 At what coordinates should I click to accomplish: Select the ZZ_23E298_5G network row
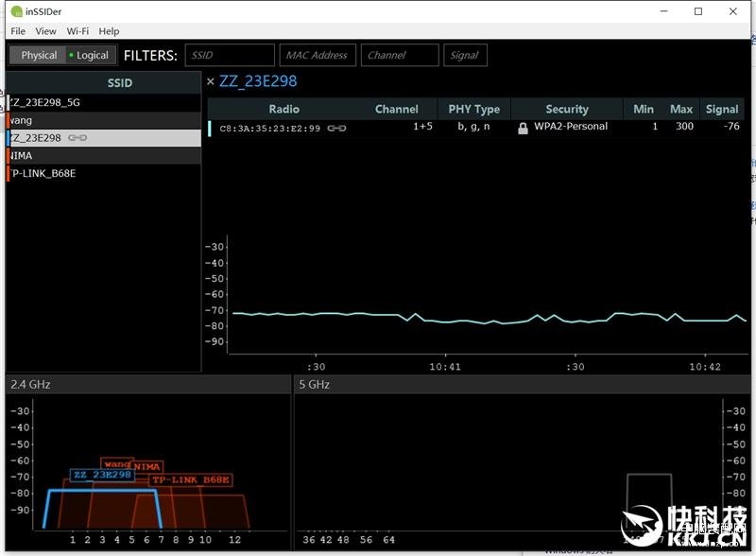point(103,102)
